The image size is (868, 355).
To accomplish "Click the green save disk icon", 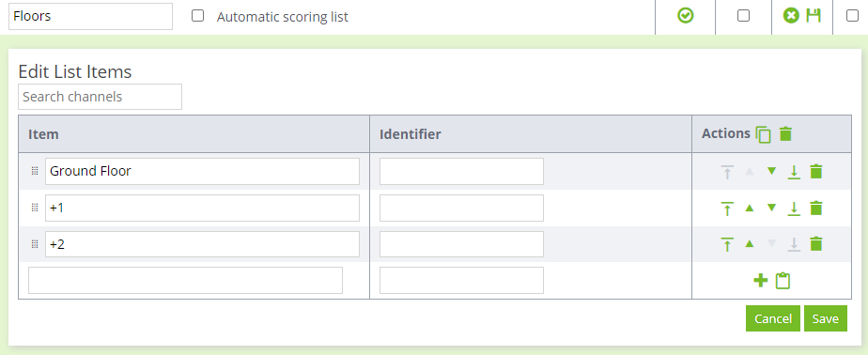I will pos(814,16).
